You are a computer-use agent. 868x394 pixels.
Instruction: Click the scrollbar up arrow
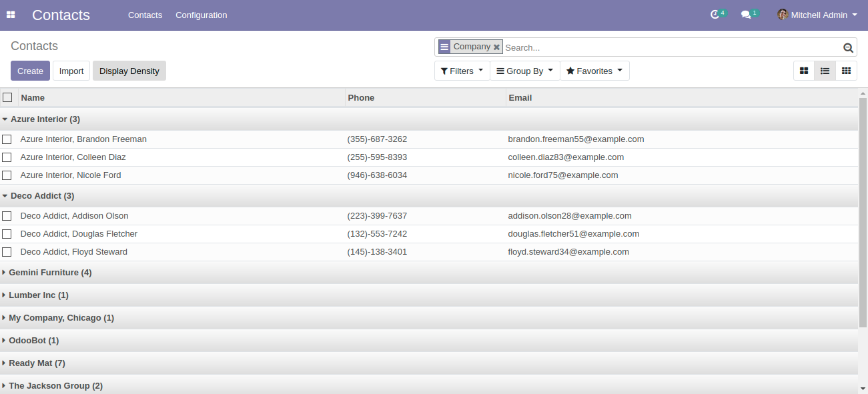coord(863,92)
